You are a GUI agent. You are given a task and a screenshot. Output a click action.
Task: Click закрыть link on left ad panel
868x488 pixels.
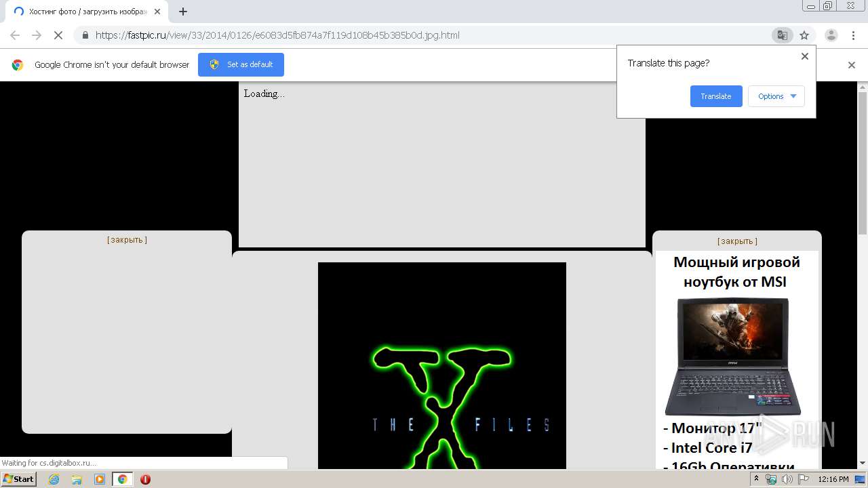pyautogui.click(x=127, y=240)
